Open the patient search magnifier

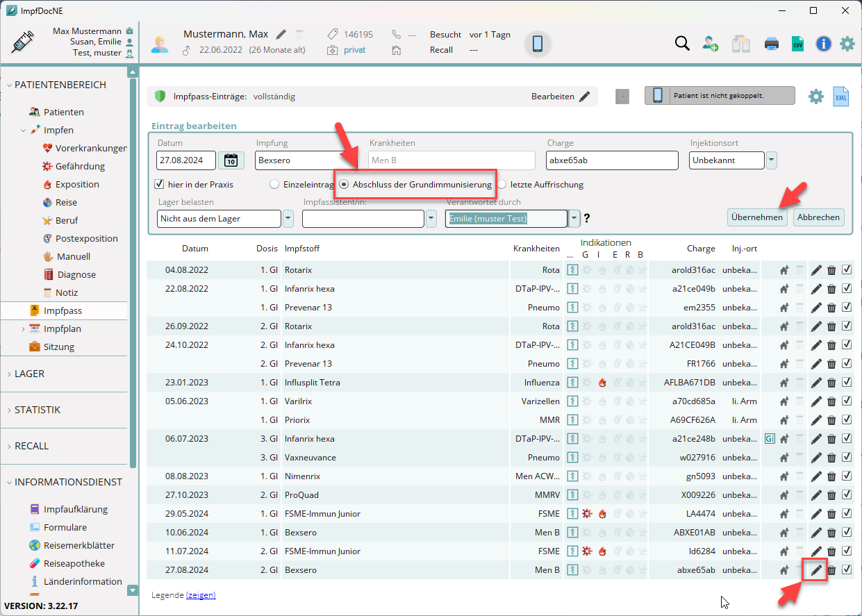tap(682, 44)
